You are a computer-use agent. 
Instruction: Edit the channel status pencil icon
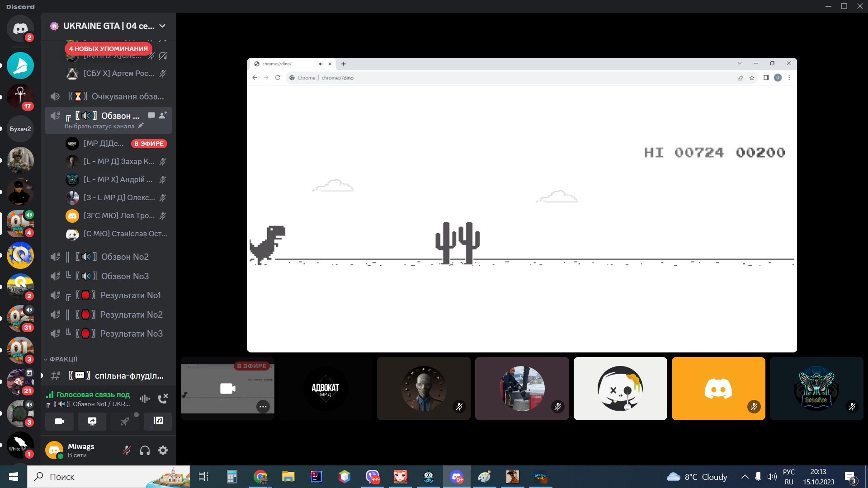pyautogui.click(x=141, y=126)
